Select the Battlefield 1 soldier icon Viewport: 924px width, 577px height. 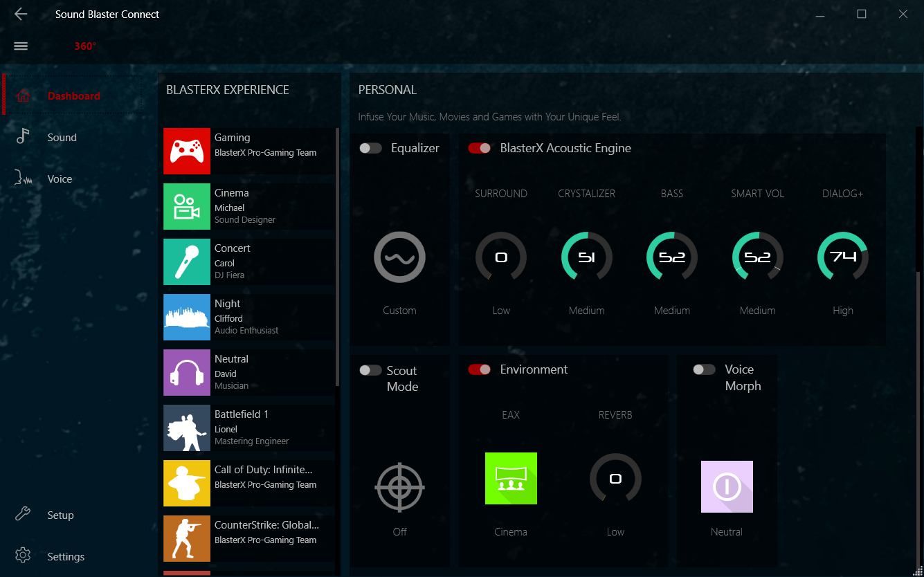187,428
